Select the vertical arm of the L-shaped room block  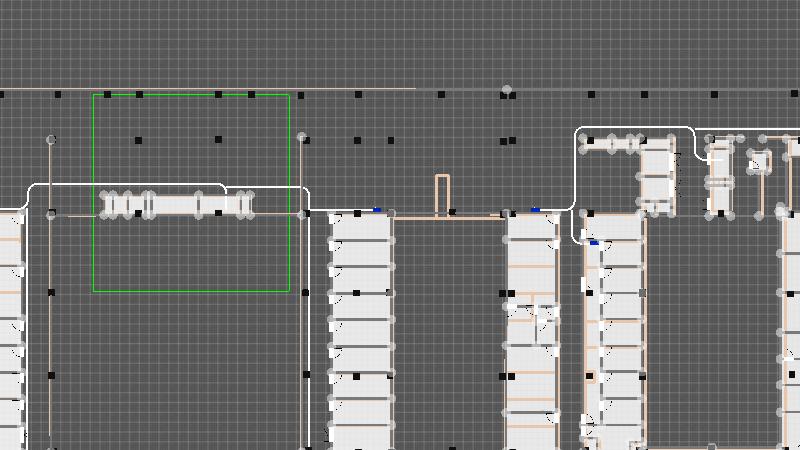click(657, 178)
